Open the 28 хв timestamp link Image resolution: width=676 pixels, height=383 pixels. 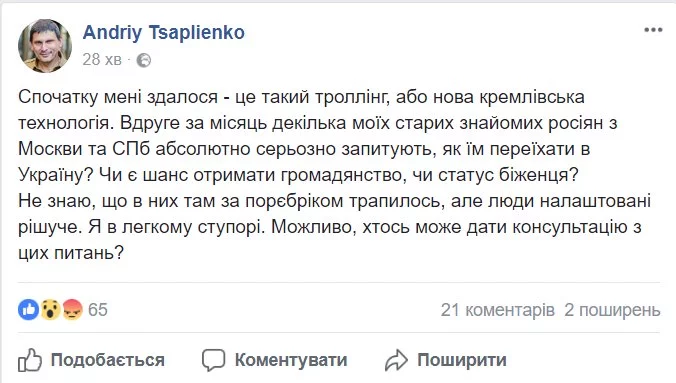(102, 60)
